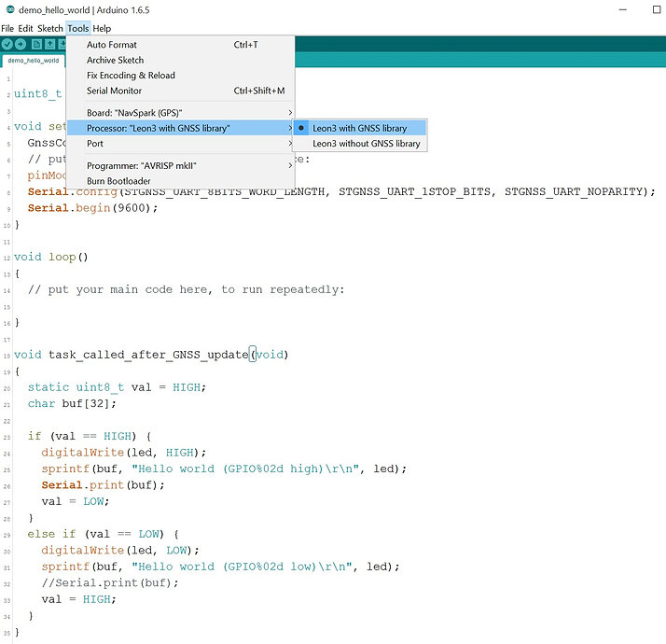The height and width of the screenshot is (644, 666).
Task: Click "void task_called_after_GNSS_update(void)" line
Action: tap(151, 355)
